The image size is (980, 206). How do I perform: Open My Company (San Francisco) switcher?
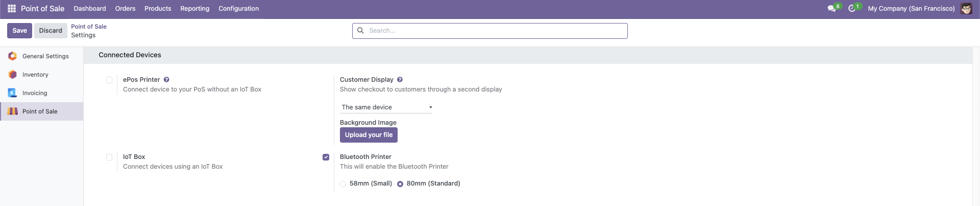[x=911, y=9]
